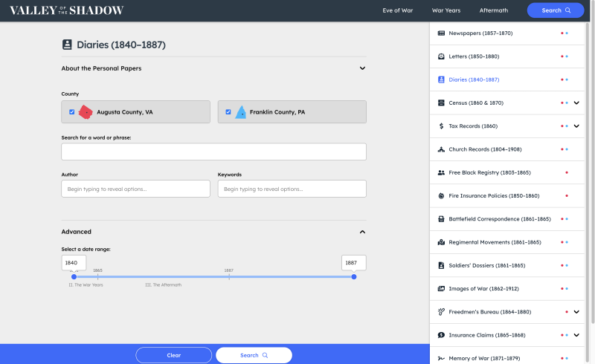Click the Diaries book icon in sidebar
Viewport: 595px width, 364px height.
[441, 79]
